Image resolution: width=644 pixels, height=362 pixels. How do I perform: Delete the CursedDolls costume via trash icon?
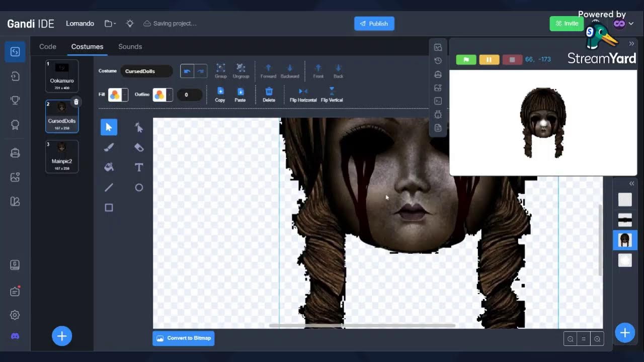(x=76, y=102)
